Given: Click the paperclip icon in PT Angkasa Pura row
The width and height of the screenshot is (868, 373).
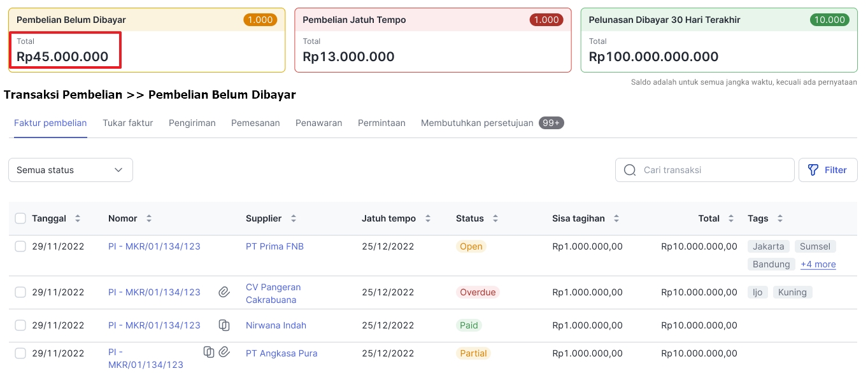Looking at the screenshot, I should 224,351.
